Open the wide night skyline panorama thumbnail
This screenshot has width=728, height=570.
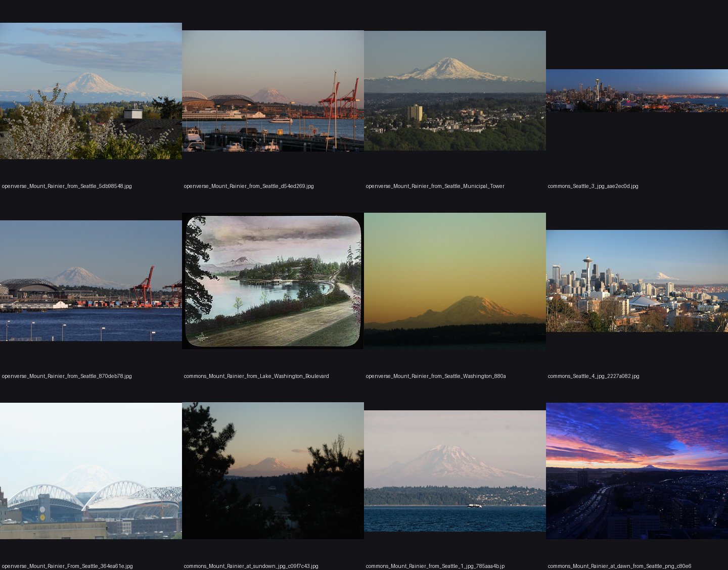(637, 90)
